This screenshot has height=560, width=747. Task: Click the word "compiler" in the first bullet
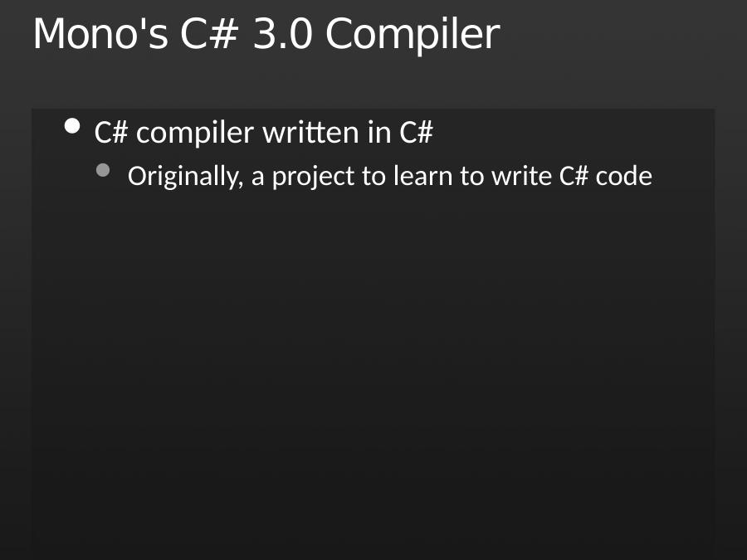pos(195,134)
